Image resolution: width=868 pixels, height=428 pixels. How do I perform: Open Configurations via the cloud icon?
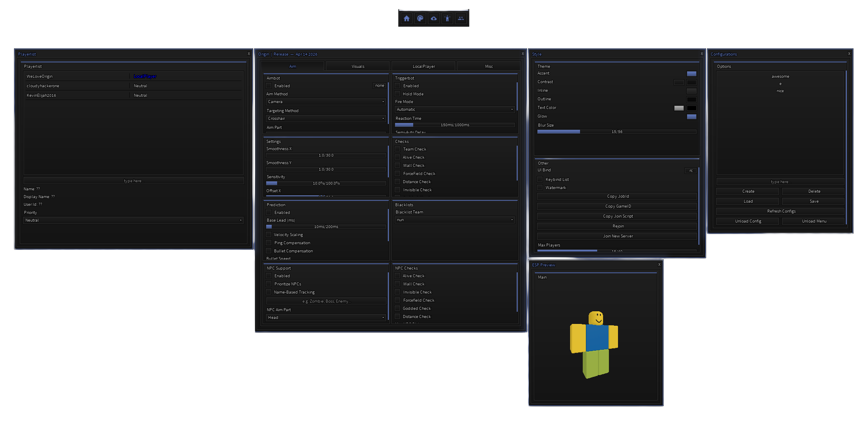coord(434,18)
